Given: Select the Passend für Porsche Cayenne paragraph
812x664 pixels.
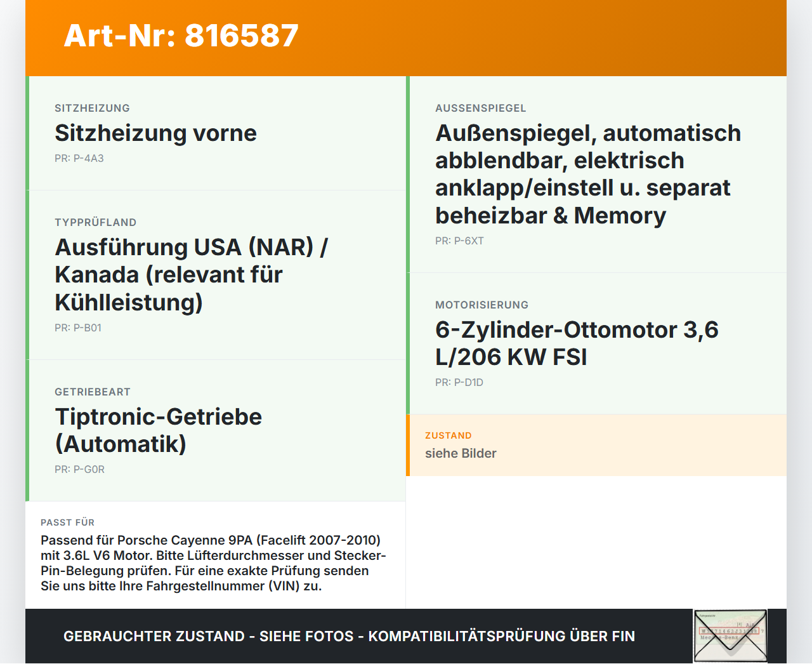Looking at the screenshot, I should click(214, 563).
